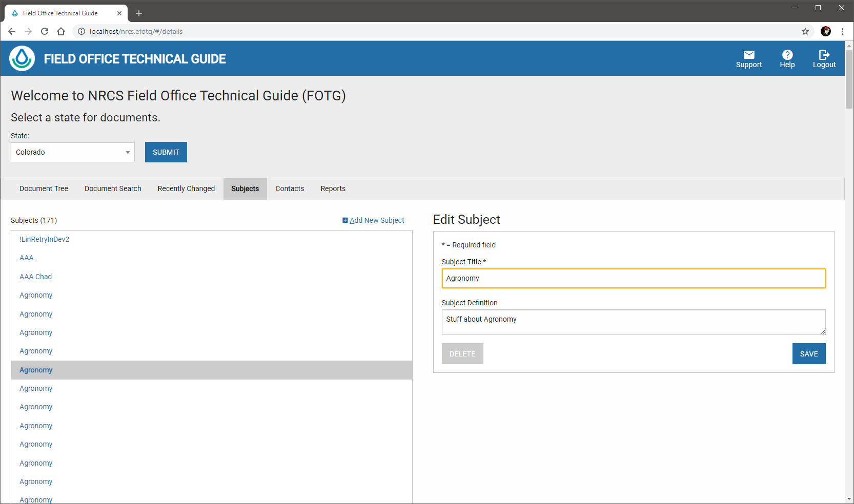This screenshot has width=854, height=504.
Task: Switch to the Document Tree tab
Action: tap(44, 188)
